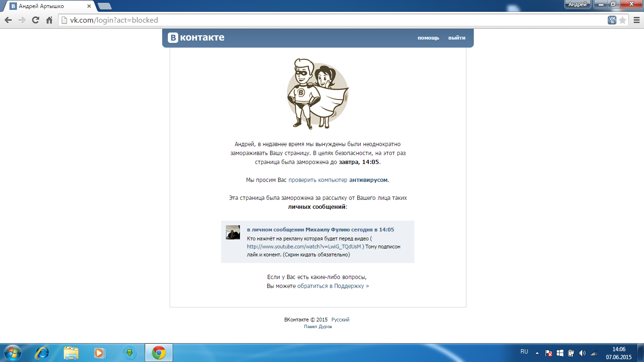644x362 pixels.
Task: Click выйти to log out
Action: click(457, 38)
